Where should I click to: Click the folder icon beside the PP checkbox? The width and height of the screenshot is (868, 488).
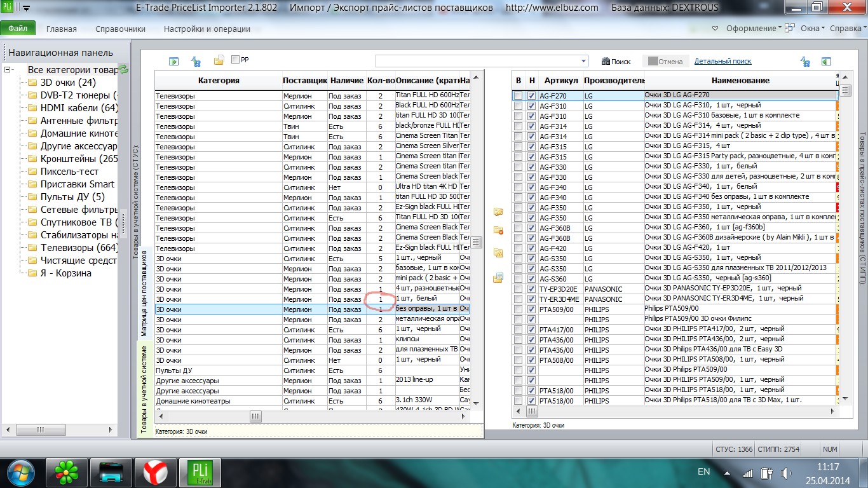pos(219,60)
